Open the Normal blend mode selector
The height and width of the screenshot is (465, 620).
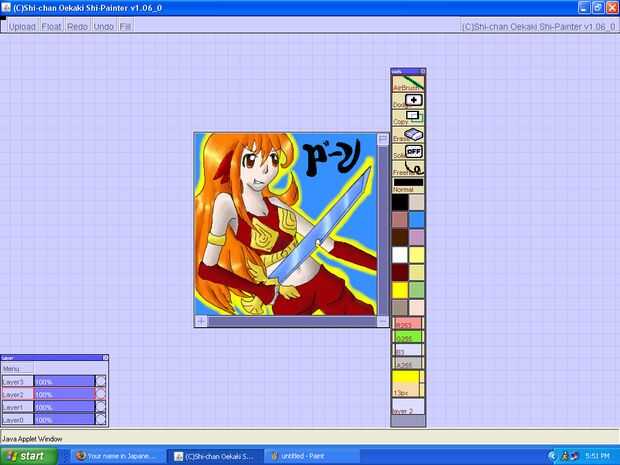(x=408, y=185)
